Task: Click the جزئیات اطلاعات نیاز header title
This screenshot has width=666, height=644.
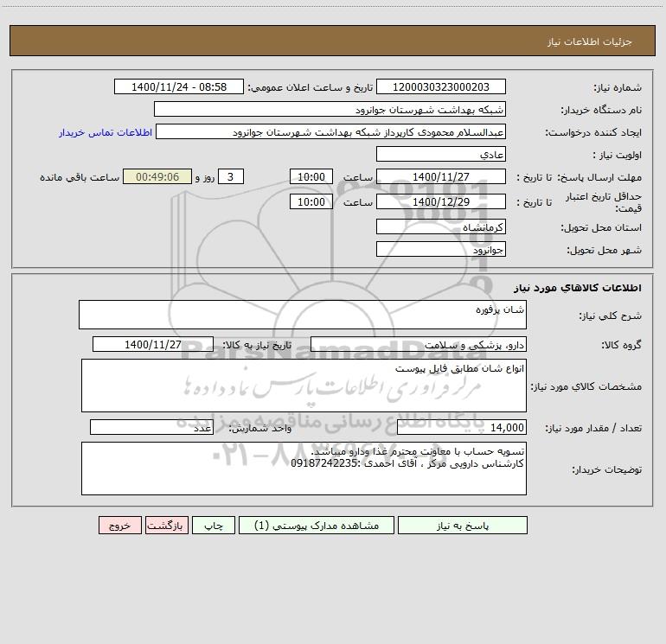Action: point(590,41)
